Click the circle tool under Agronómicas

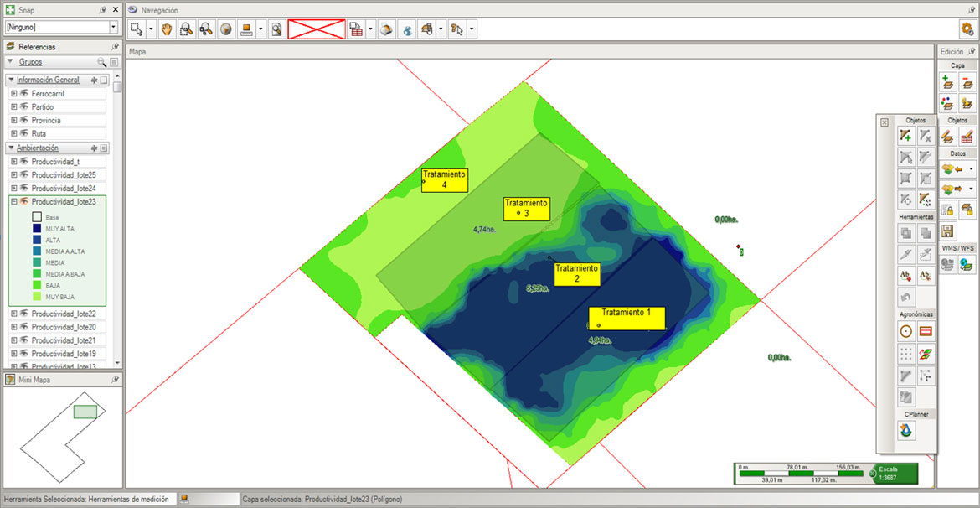[x=905, y=332]
